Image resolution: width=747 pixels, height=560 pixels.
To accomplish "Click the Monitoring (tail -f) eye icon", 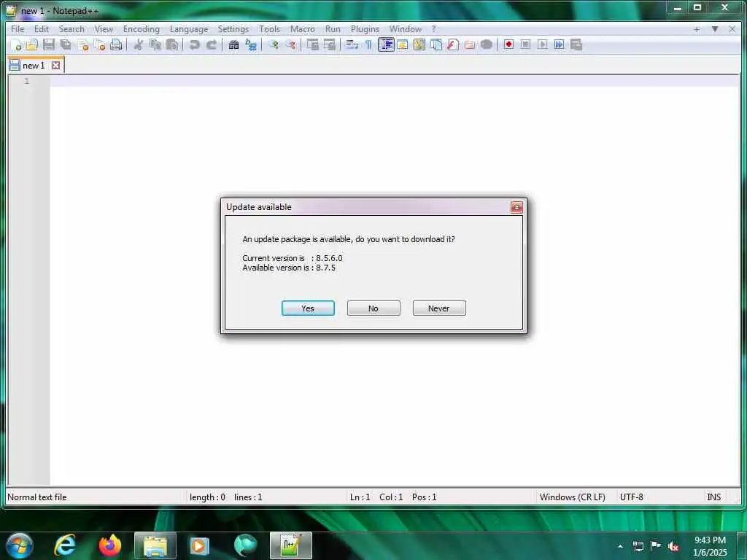I will coord(487,44).
